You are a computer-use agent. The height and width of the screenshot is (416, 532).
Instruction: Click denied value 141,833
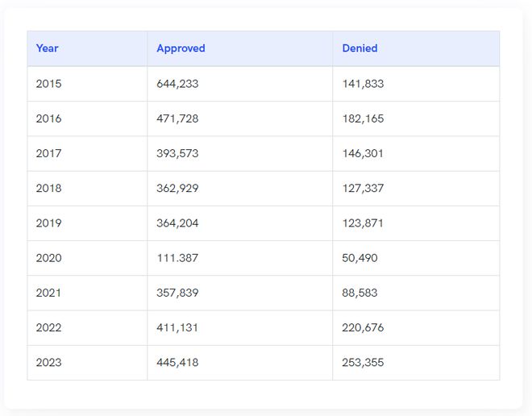coord(363,84)
